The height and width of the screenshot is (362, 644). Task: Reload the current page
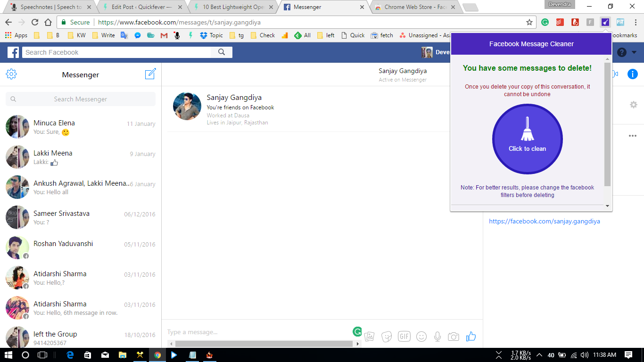[x=34, y=22]
